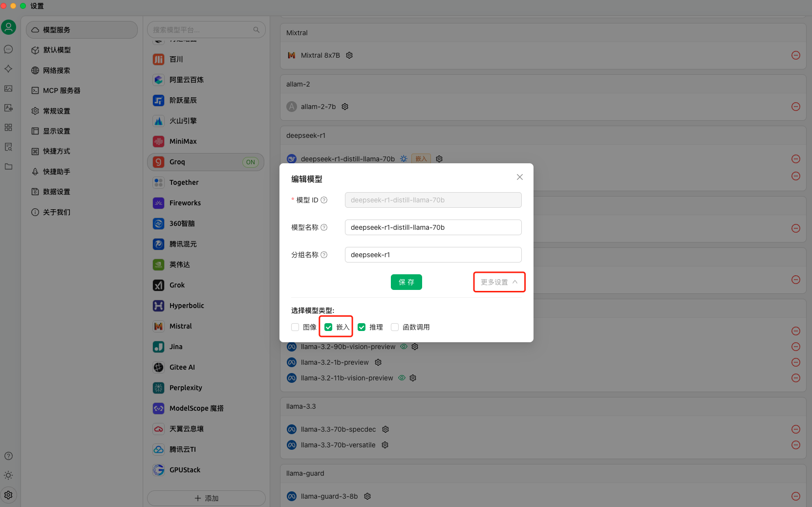812x507 pixels.
Task: Click the 保存 button to save the model
Action: click(406, 282)
